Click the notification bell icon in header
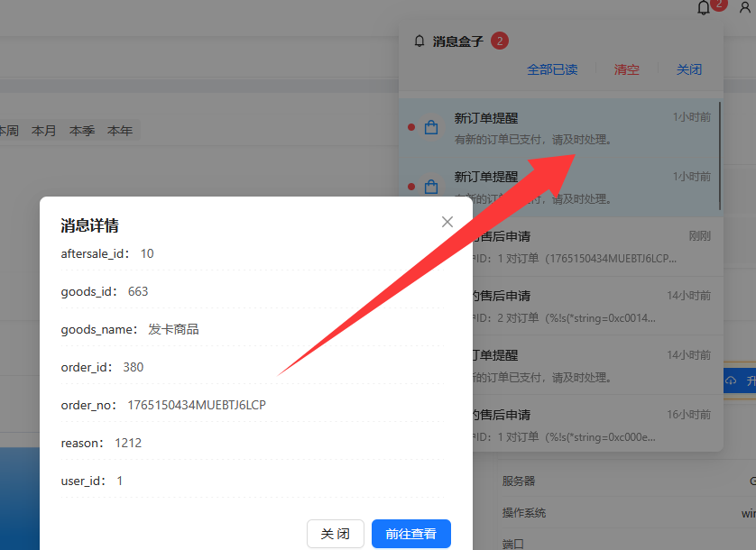This screenshot has height=550, width=756. tap(705, 8)
